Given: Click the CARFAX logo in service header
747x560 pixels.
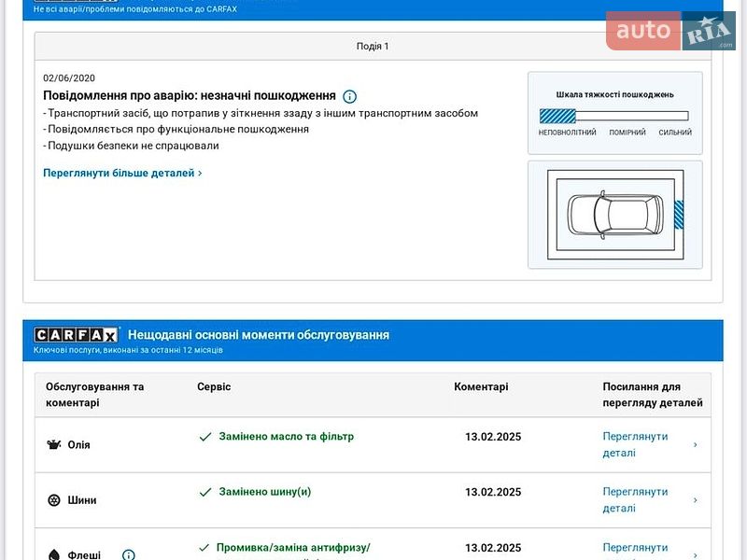Looking at the screenshot, I should [x=77, y=334].
